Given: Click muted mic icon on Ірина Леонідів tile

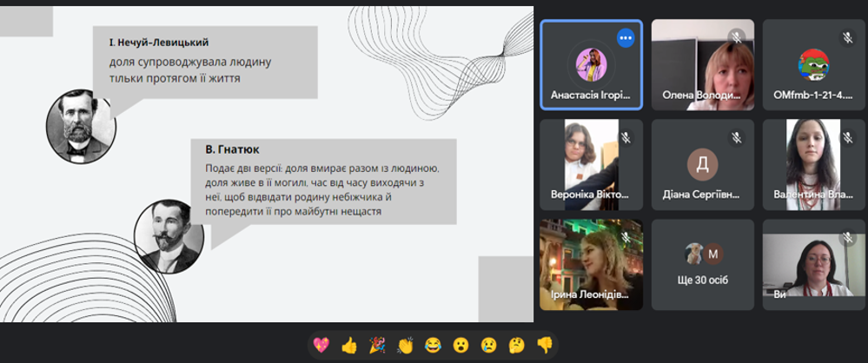Looking at the screenshot, I should [x=626, y=237].
